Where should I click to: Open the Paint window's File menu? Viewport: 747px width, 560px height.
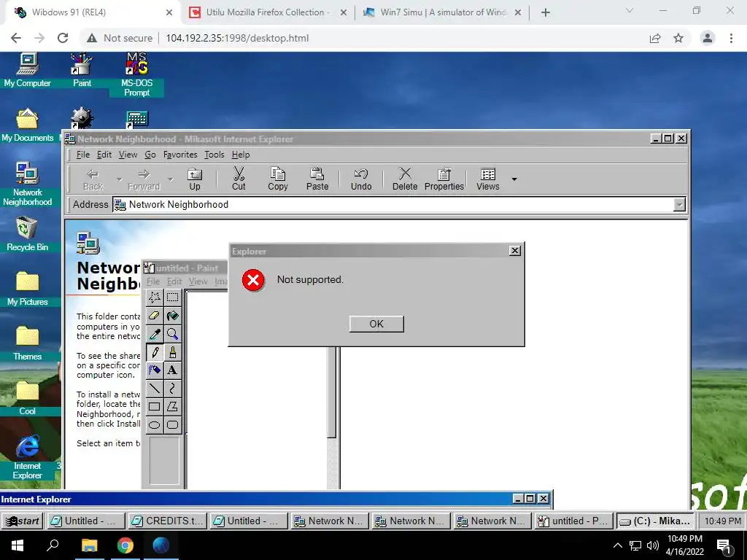click(x=153, y=281)
